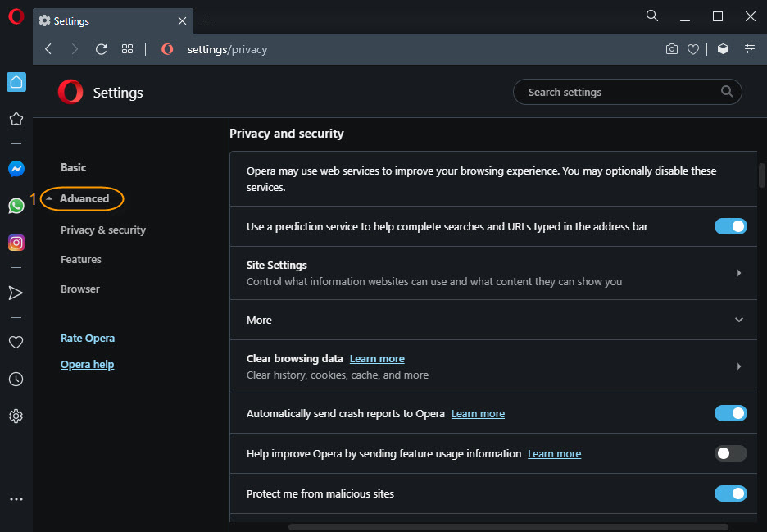767x532 pixels.
Task: Select Features settings category
Action: 80,259
